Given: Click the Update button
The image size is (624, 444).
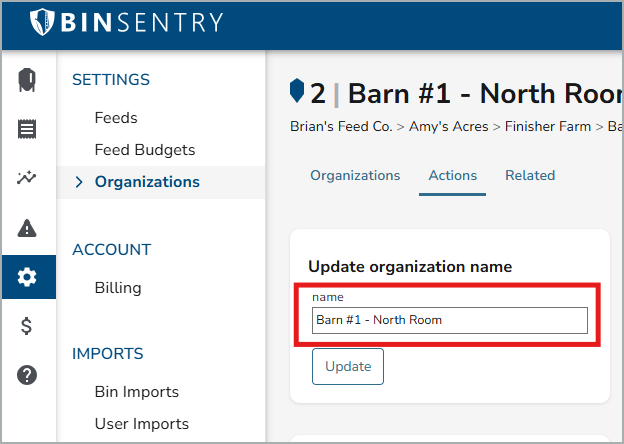Looking at the screenshot, I should point(348,366).
